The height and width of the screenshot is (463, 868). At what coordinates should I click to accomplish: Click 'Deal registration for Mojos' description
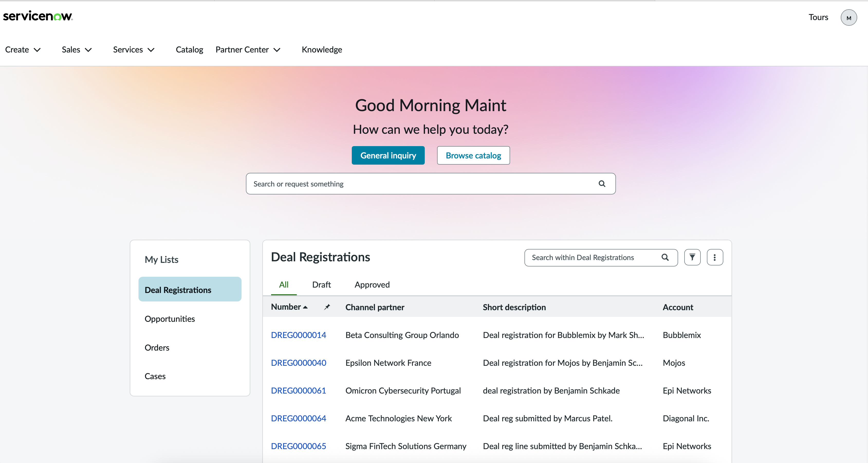(x=563, y=363)
